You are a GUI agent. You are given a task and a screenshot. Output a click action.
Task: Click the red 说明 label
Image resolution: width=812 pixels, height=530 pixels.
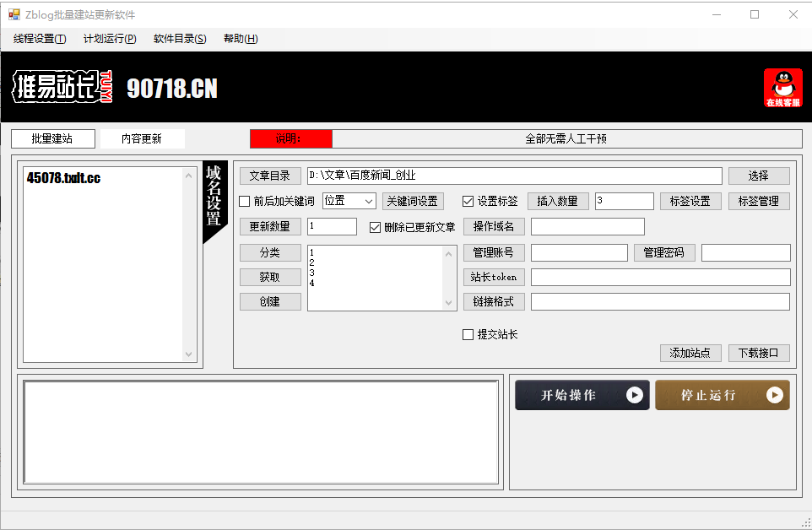290,138
